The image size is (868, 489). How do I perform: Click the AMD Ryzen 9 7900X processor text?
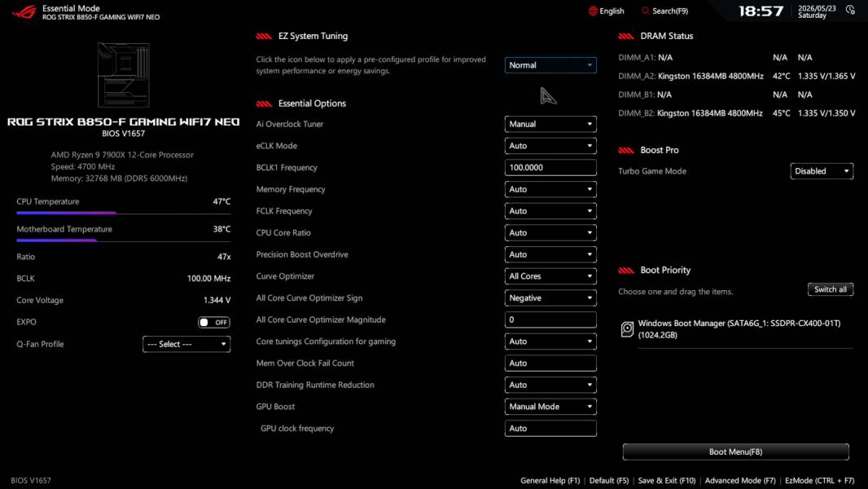coord(122,155)
